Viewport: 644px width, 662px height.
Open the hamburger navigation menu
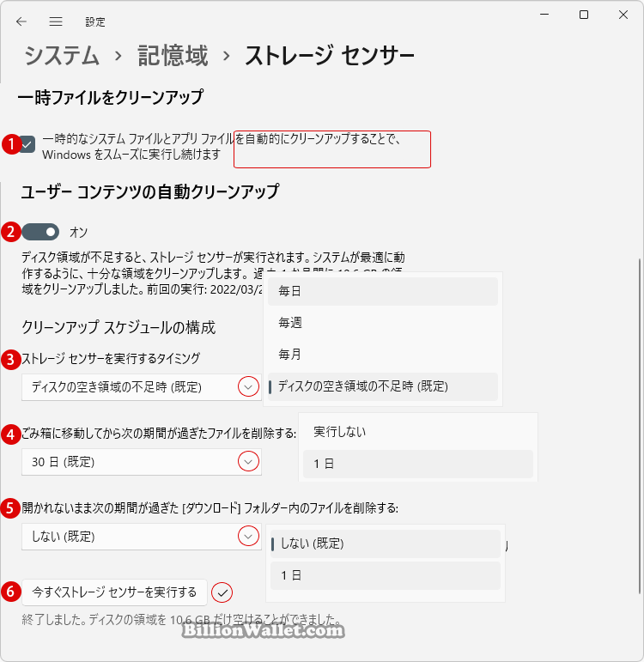56,21
